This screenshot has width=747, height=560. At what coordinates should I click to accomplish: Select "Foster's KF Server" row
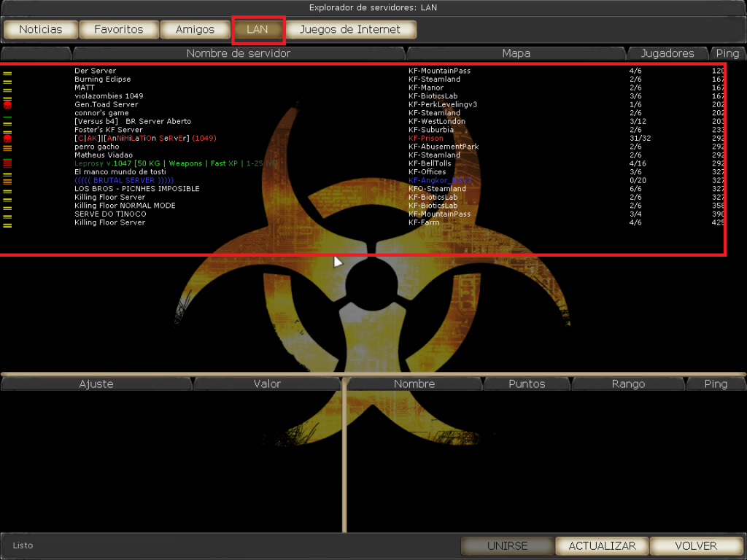(109, 130)
